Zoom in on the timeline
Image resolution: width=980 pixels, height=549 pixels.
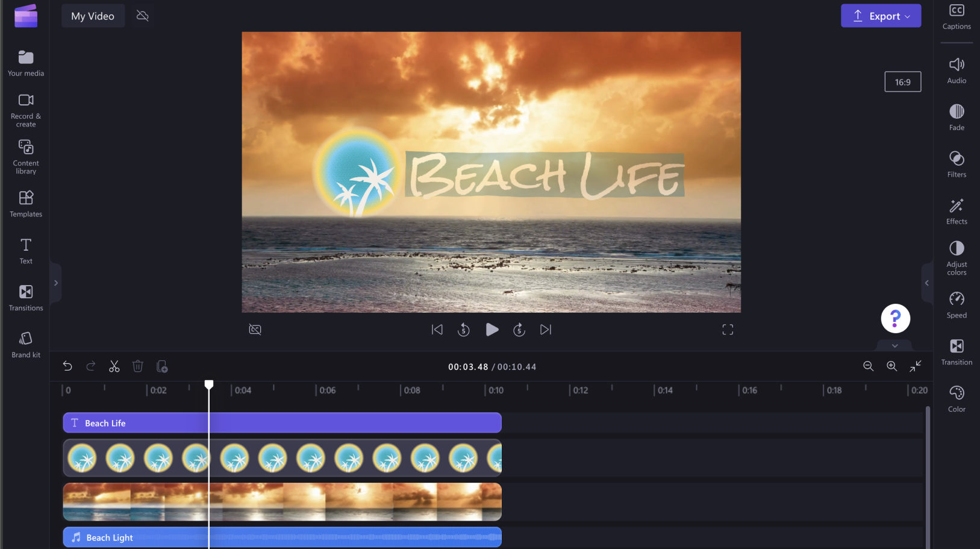pyautogui.click(x=891, y=366)
